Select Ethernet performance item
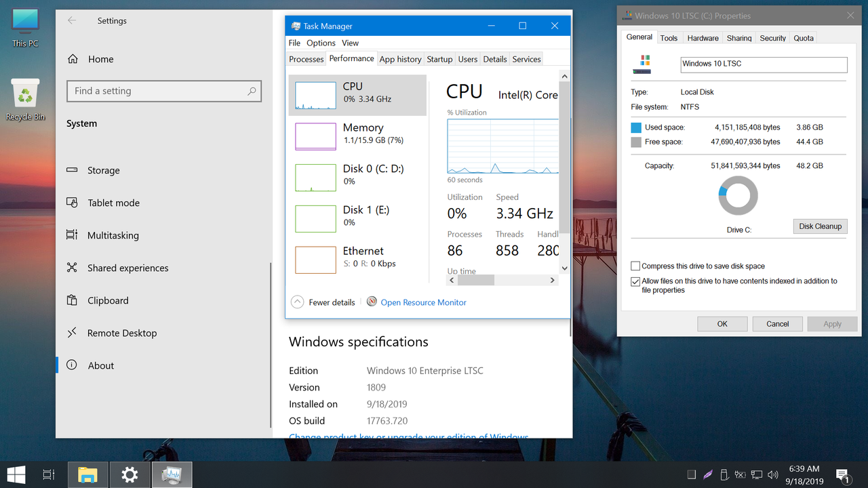The height and width of the screenshot is (488, 868). point(358,260)
